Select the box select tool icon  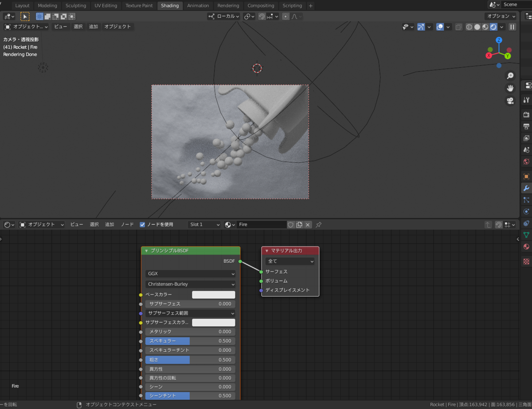click(25, 16)
